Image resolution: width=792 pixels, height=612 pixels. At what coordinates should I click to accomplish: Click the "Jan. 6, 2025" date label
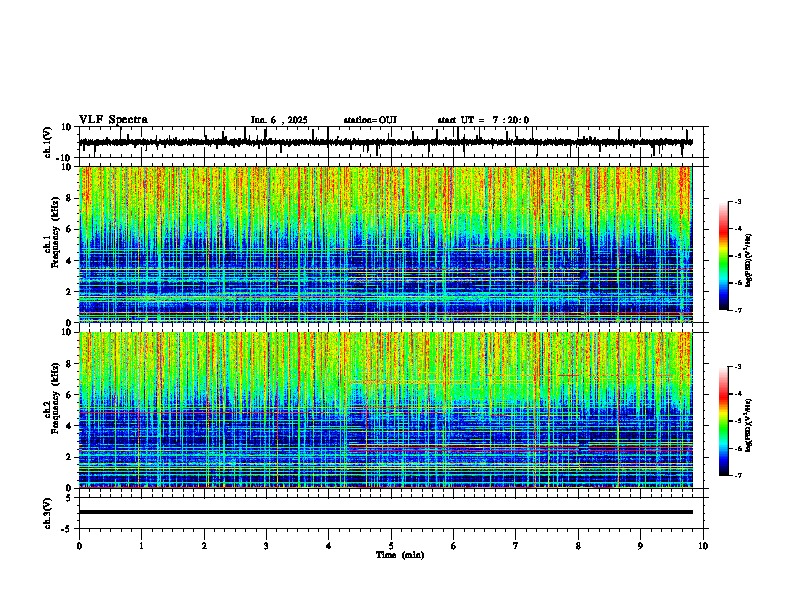[x=279, y=120]
